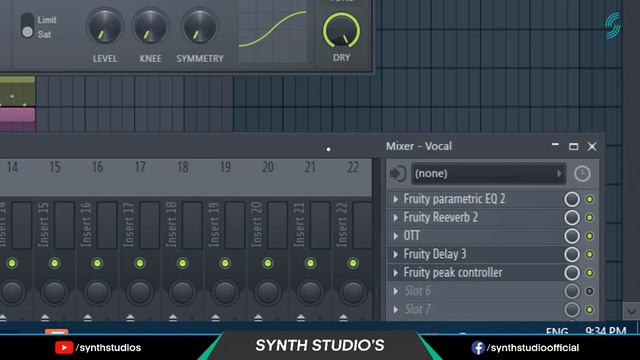
Task: Expand OTT slot menu arrow
Action: [x=396, y=236]
